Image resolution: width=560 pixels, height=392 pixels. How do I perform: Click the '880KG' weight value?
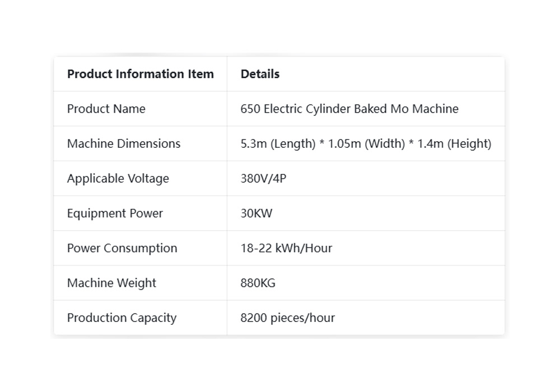click(x=258, y=283)
